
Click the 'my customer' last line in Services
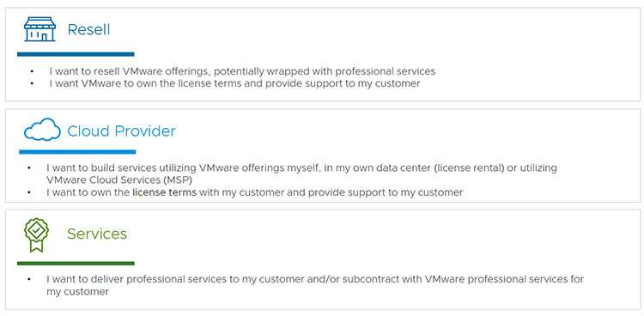click(x=77, y=292)
